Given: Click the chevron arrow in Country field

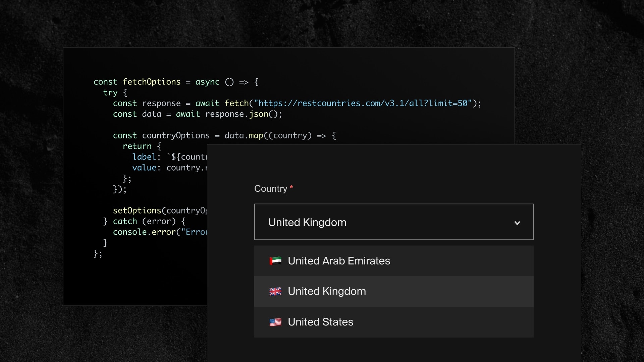Looking at the screenshot, I should click(517, 223).
